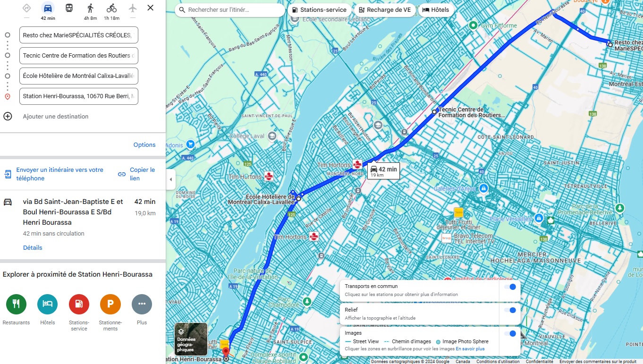Screen dimensions: 643x364
Task: Click search along the route box
Action: coord(229,10)
